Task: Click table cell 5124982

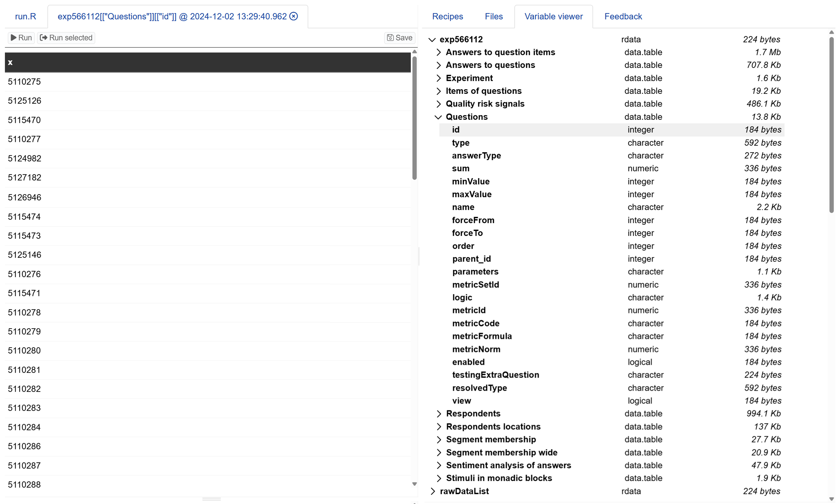Action: point(208,159)
